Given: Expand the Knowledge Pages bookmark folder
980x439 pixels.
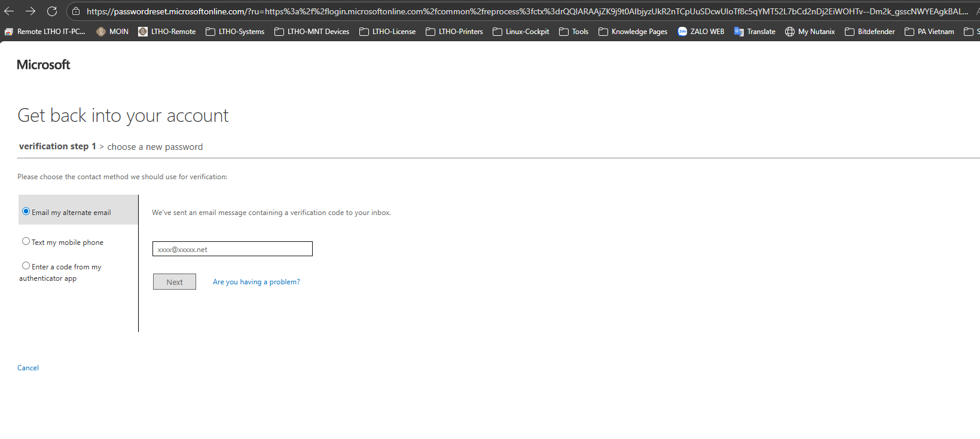Looking at the screenshot, I should coord(633,32).
